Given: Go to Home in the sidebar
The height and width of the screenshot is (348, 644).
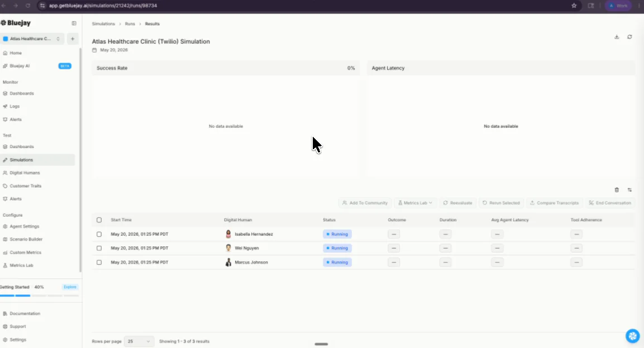Looking at the screenshot, I should coord(16,53).
